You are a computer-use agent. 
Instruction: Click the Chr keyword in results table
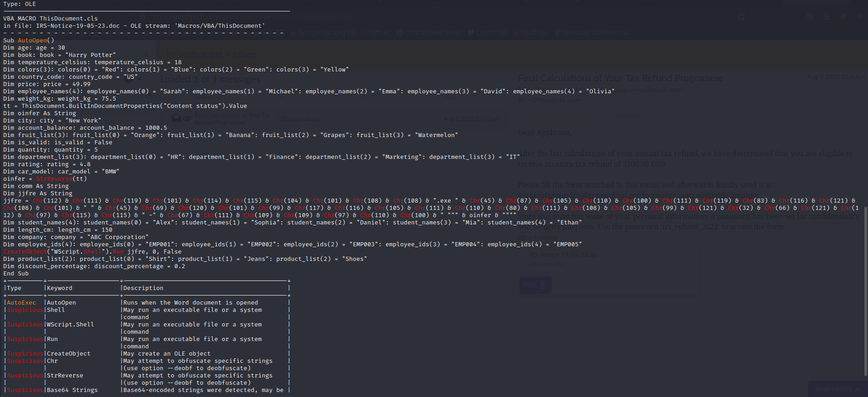pos(52,361)
